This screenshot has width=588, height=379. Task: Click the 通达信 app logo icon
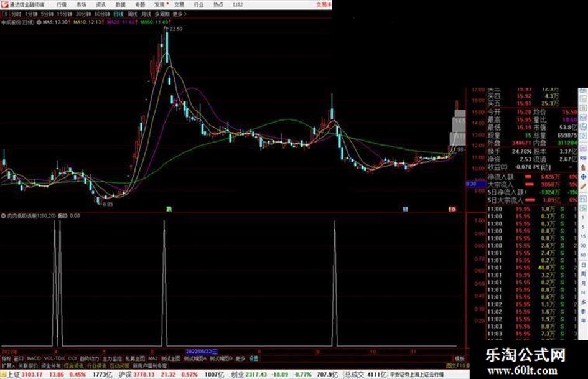4,4
